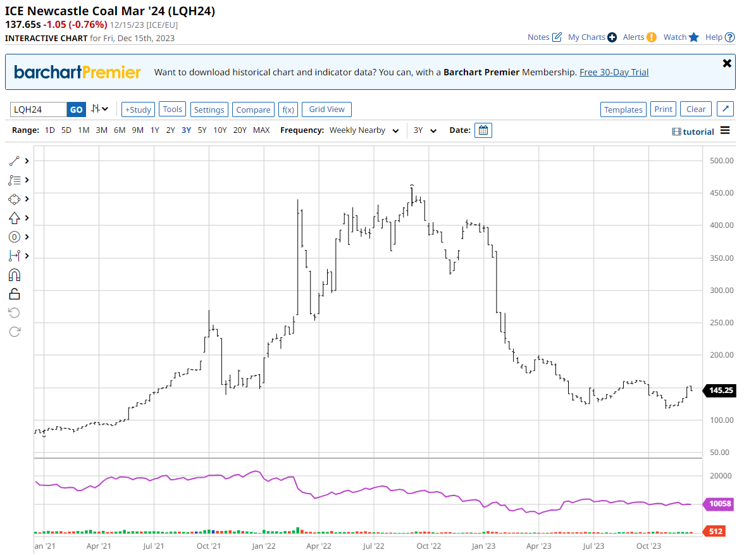This screenshot has height=555, width=756.
Task: Open the chart type bar-style dropdown
Action: point(99,109)
